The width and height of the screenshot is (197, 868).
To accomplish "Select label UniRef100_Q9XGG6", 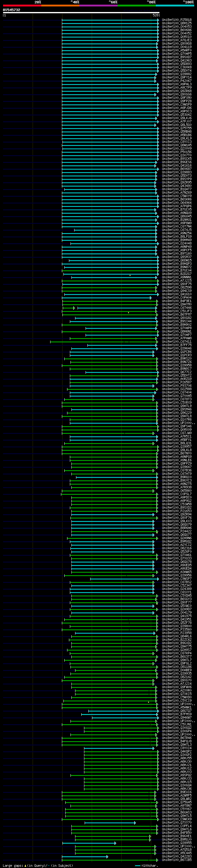I will click(x=177, y=94).
